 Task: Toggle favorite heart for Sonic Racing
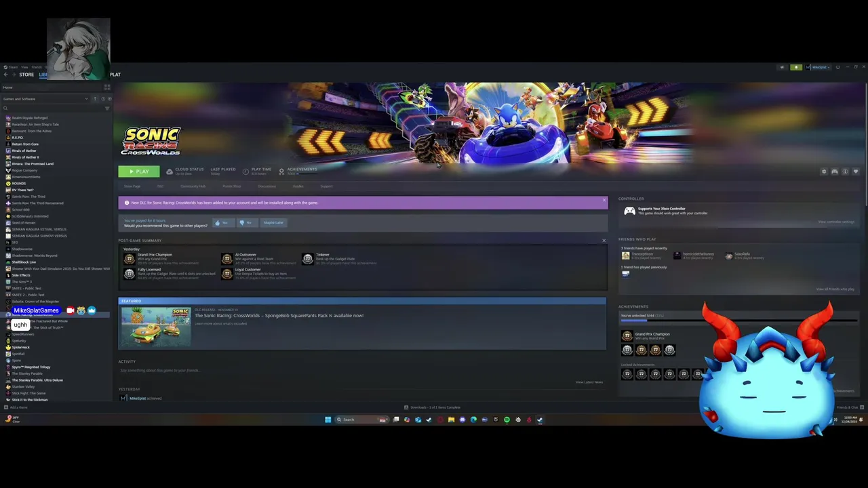pos(856,171)
